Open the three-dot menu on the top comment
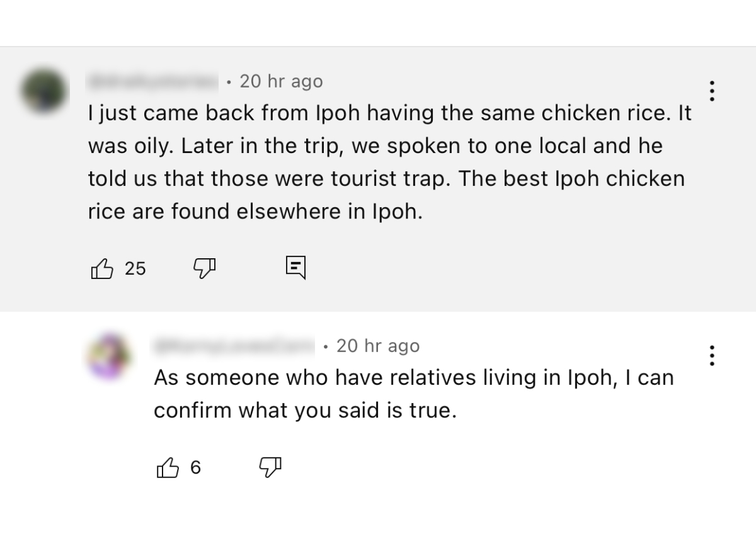The image size is (756, 536). tap(712, 91)
